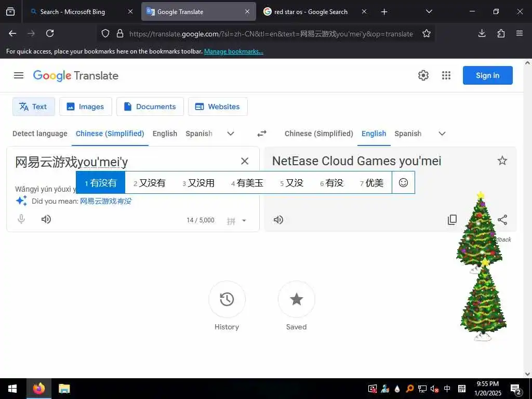Select English as target language
Image resolution: width=532 pixels, height=399 pixels.
tap(374, 134)
